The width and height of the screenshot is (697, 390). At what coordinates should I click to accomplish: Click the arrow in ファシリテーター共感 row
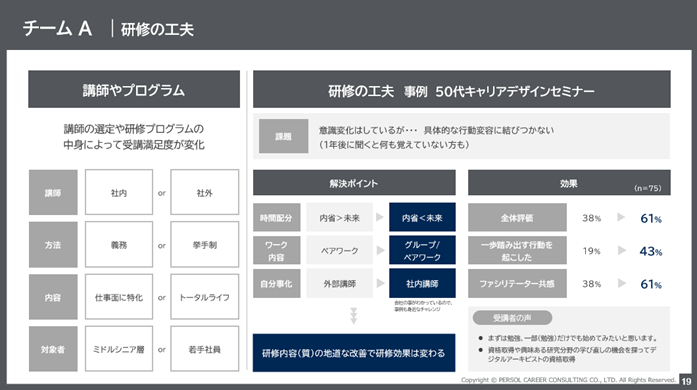pyautogui.click(x=621, y=283)
